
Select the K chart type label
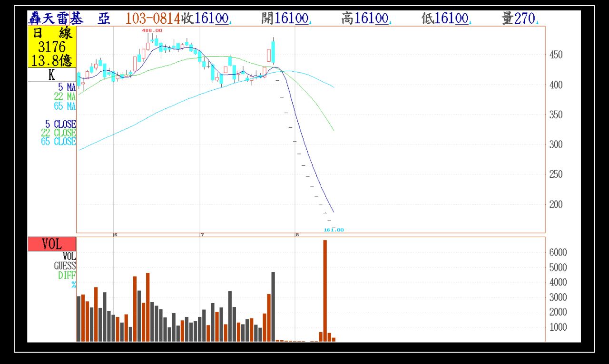tap(51, 75)
